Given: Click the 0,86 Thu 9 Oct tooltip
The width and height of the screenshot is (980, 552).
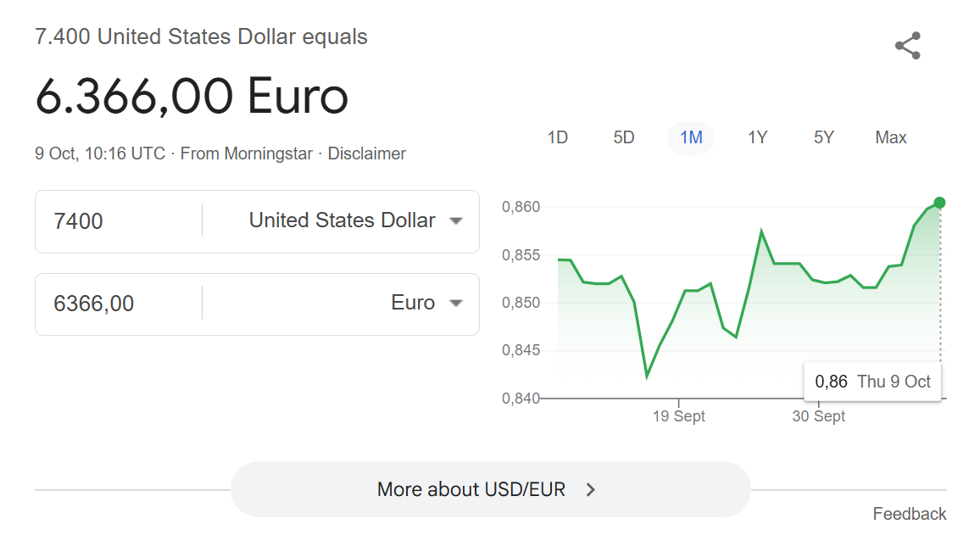Looking at the screenshot, I should click(872, 382).
